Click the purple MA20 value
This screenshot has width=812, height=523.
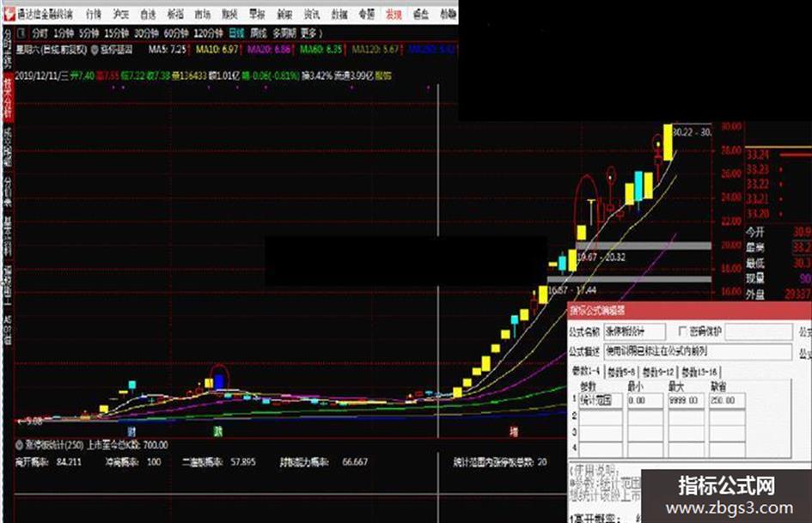pyautogui.click(x=269, y=50)
